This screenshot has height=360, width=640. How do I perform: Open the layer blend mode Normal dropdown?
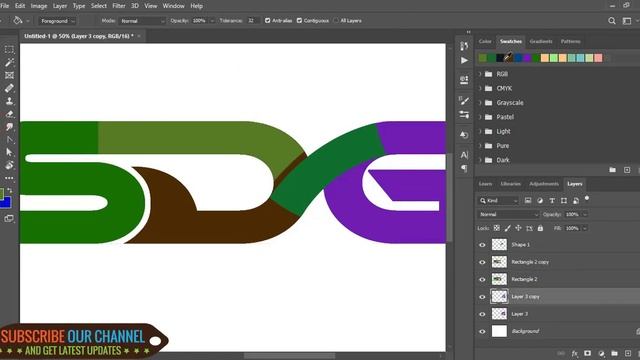pos(508,214)
